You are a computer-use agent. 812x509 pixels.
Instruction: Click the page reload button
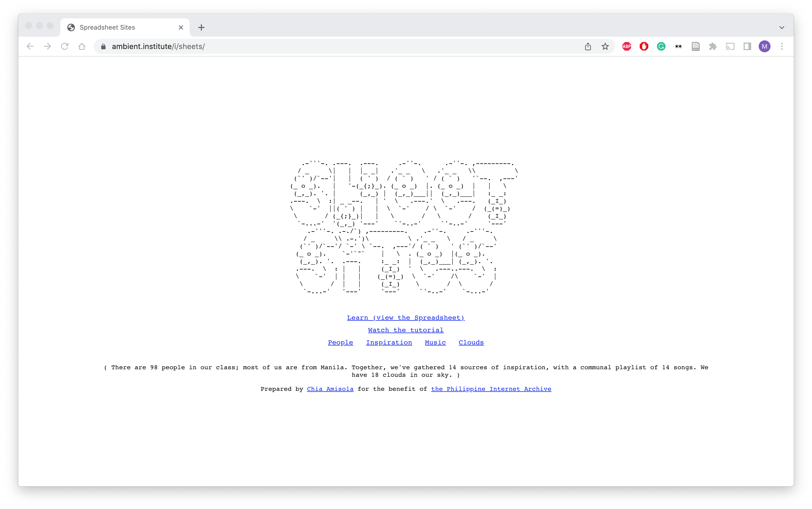click(65, 46)
